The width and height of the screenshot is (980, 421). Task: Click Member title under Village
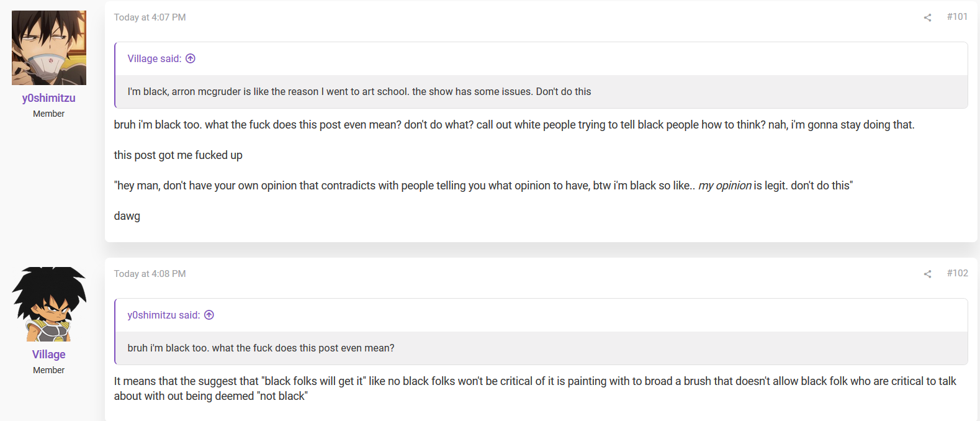49,370
